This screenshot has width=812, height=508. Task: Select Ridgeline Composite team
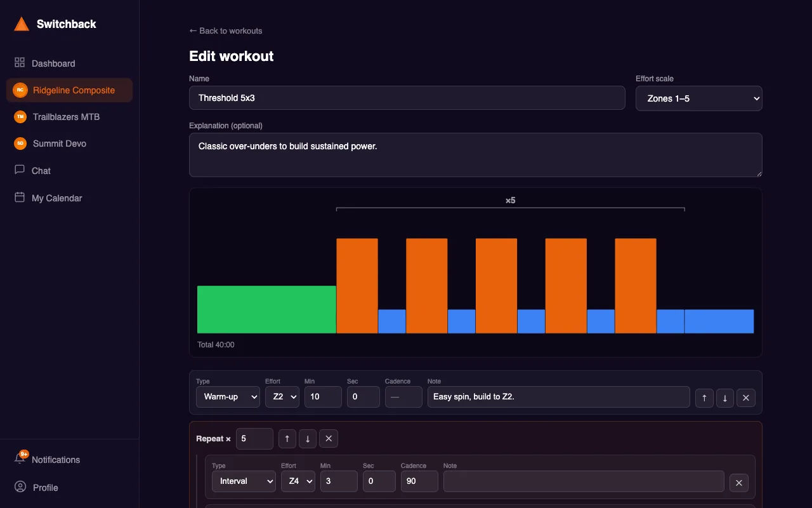[70, 90]
